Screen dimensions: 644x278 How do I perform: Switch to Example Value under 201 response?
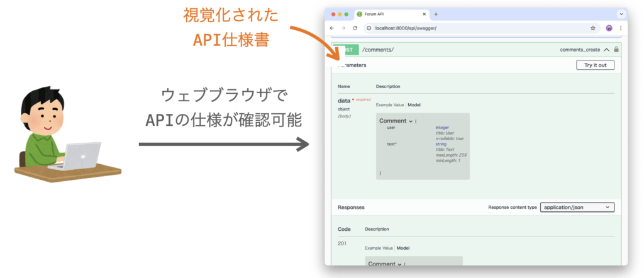[x=379, y=248]
